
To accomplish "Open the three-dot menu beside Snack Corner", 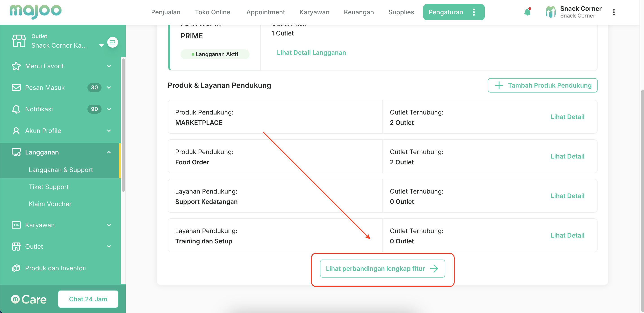I will pos(614,12).
